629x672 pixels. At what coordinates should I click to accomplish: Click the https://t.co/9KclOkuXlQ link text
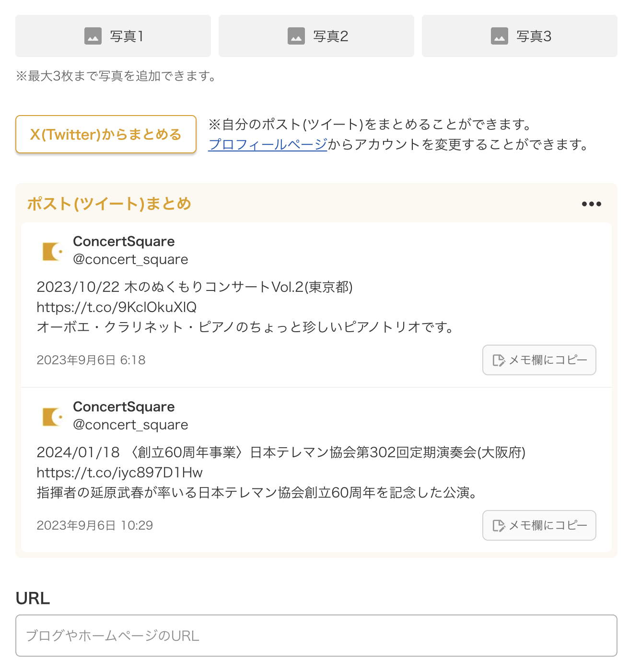[116, 307]
